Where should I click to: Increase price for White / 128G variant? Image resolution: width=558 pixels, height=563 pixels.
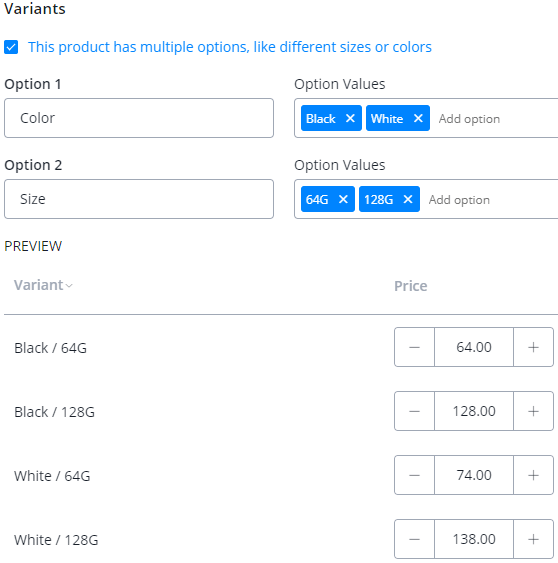pyautogui.click(x=533, y=539)
